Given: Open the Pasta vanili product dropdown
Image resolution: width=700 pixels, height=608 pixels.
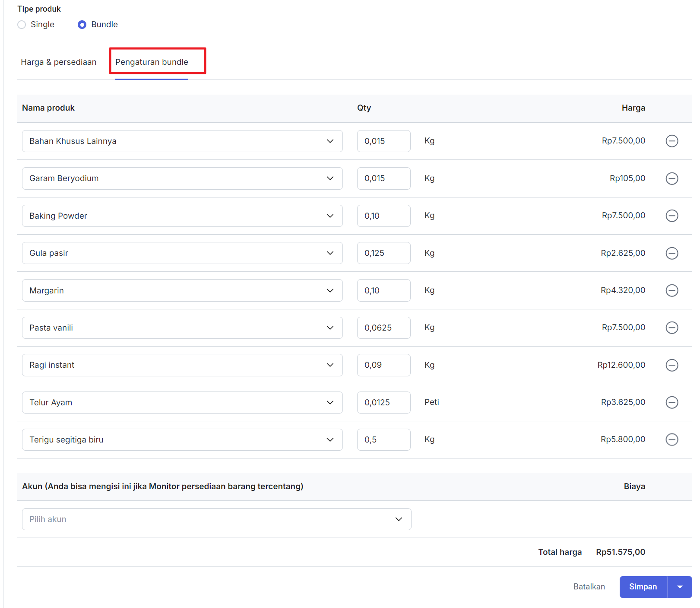Looking at the screenshot, I should point(182,328).
